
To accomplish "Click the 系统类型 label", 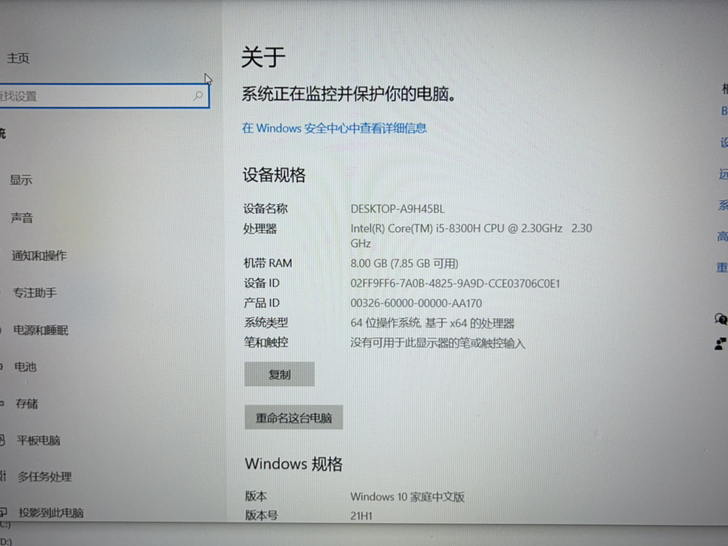I will click(266, 322).
